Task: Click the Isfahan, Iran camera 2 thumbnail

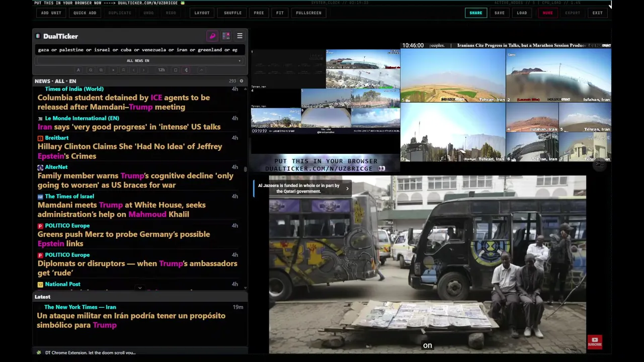Action: [x=558, y=75]
